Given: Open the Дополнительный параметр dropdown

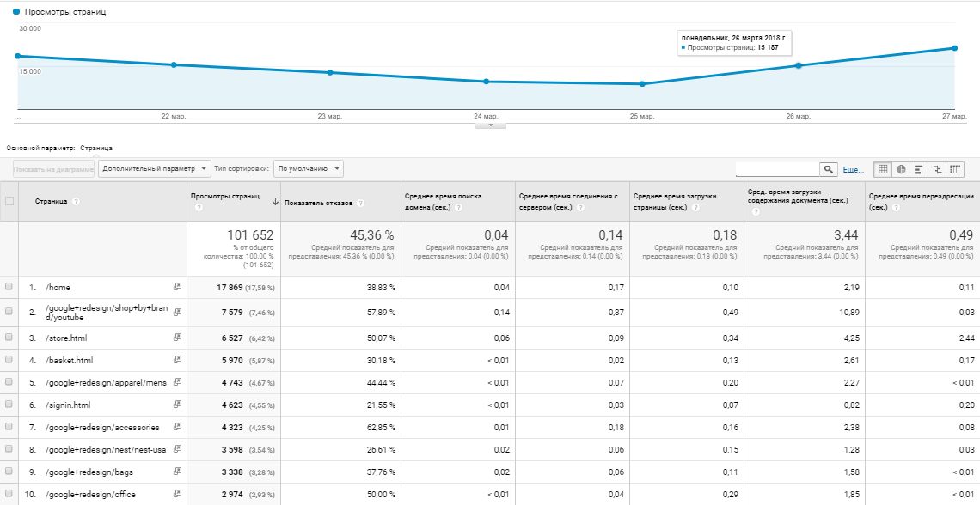Looking at the screenshot, I should [154, 169].
